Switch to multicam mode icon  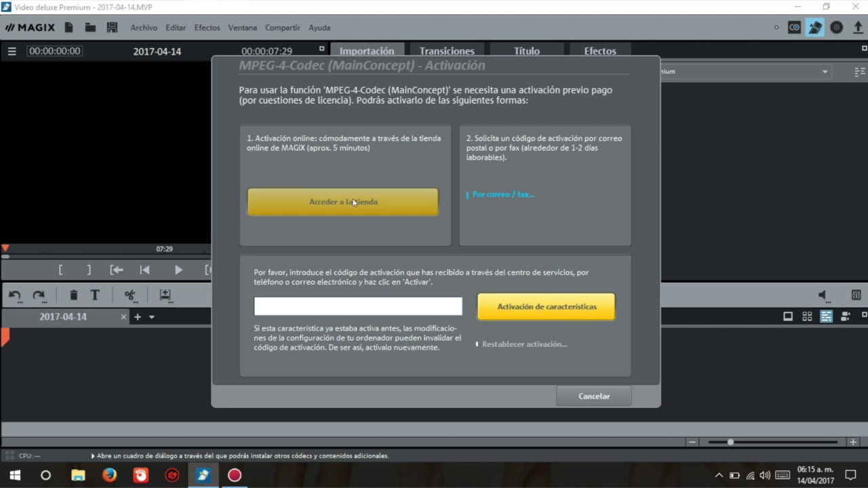pos(846,317)
